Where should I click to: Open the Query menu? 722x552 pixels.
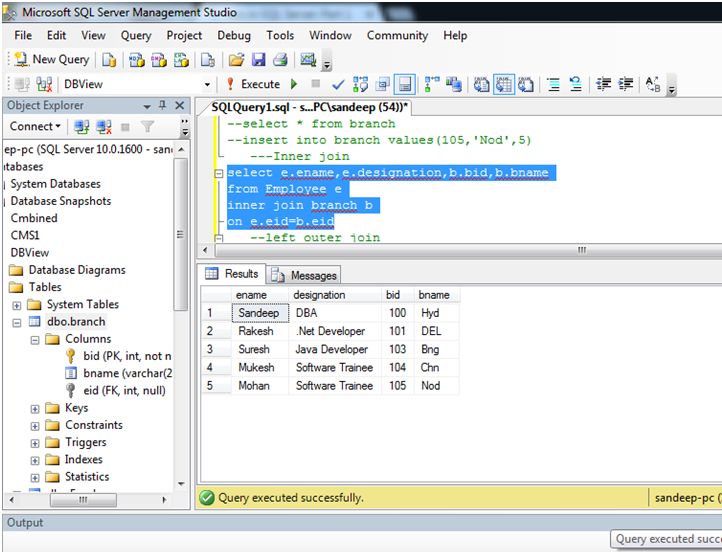[x=136, y=35]
